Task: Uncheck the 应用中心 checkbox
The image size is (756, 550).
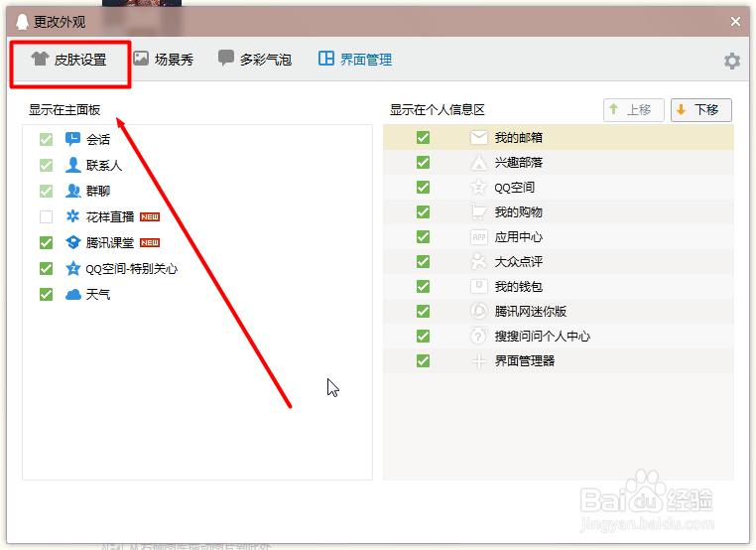Action: coord(423,237)
